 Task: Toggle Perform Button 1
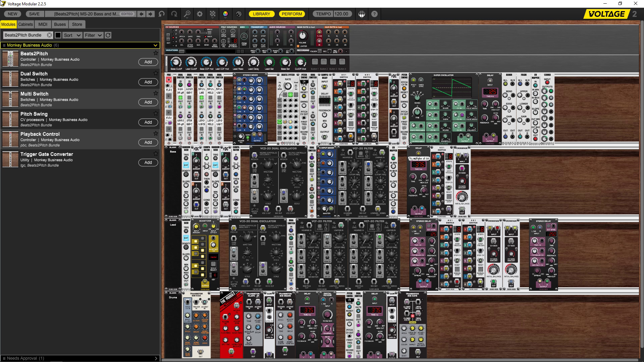coord(315,62)
